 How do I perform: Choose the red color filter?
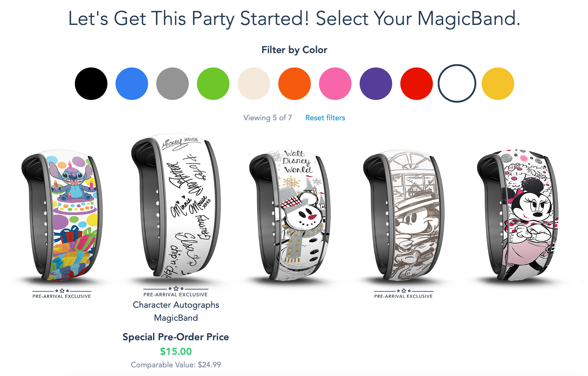point(417,84)
